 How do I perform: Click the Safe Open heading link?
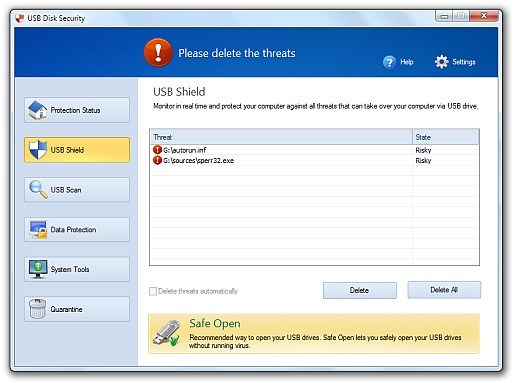[215, 323]
